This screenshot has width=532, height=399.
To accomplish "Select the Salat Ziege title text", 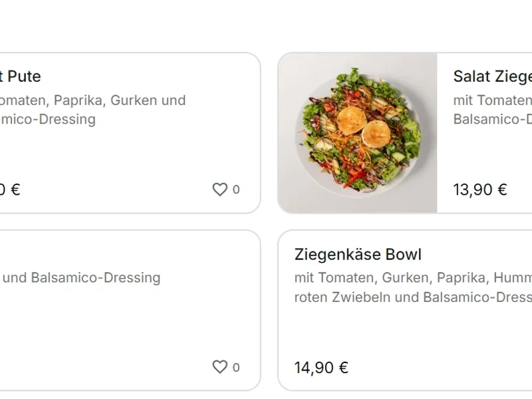I will click(493, 76).
